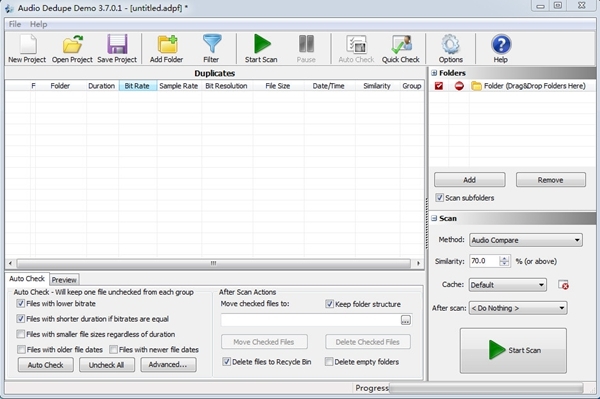Click the Uncheck All button
Image resolution: width=600 pixels, height=399 pixels.
[106, 365]
